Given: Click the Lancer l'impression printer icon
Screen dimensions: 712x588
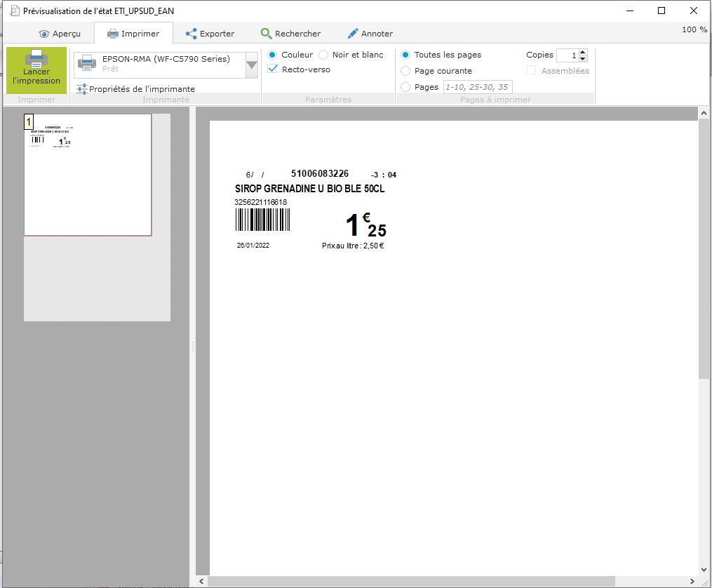Looking at the screenshot, I should coord(36,59).
